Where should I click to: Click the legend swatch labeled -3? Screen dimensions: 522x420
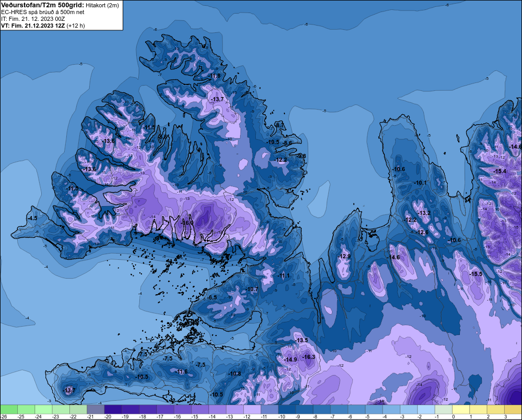point(409,410)
